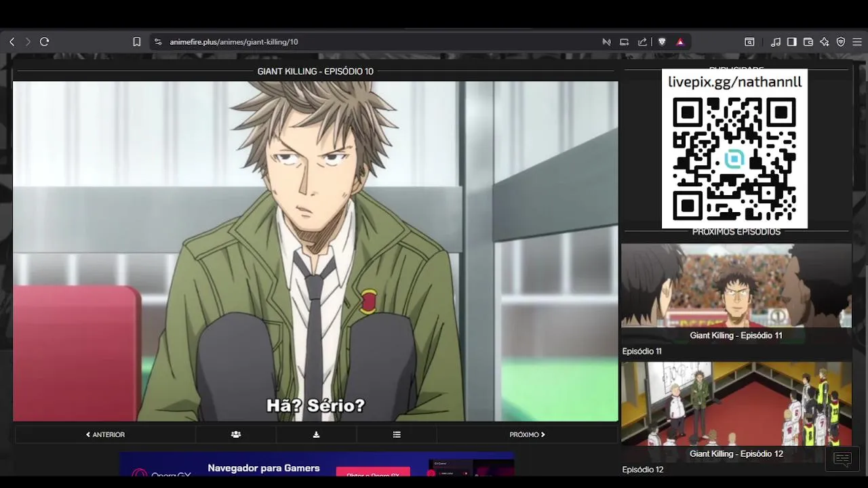Screen dimensions: 868x488
Task: Open the browser hamburger menu
Action: (857, 42)
